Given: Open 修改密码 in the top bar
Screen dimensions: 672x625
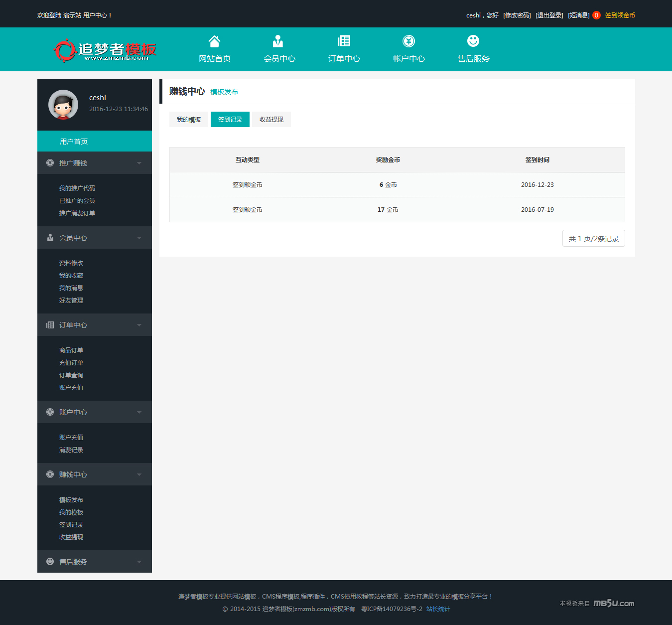Looking at the screenshot, I should pos(517,15).
